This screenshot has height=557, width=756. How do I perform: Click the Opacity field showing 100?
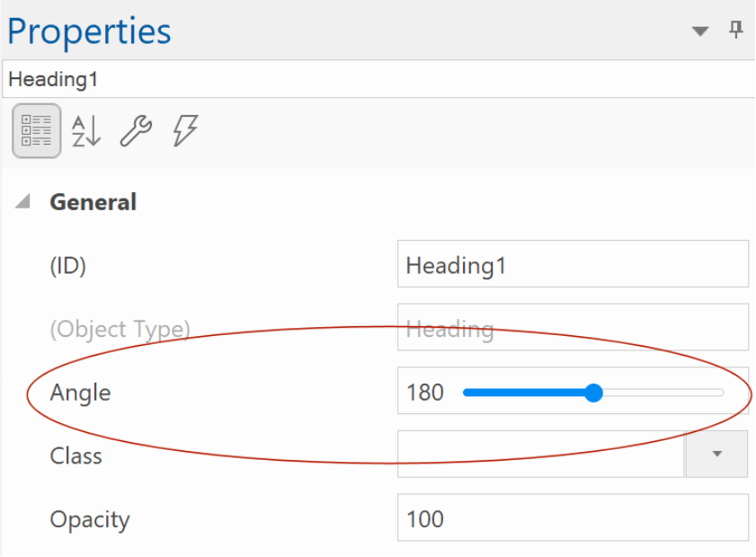(573, 517)
